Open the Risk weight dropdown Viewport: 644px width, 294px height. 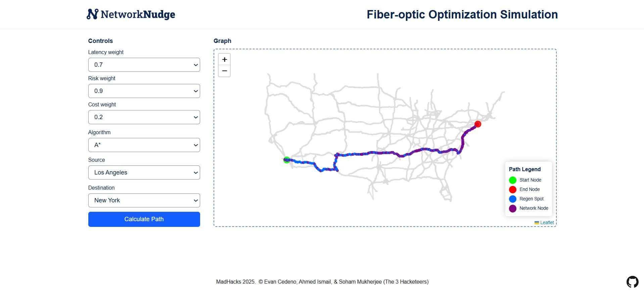(x=144, y=91)
